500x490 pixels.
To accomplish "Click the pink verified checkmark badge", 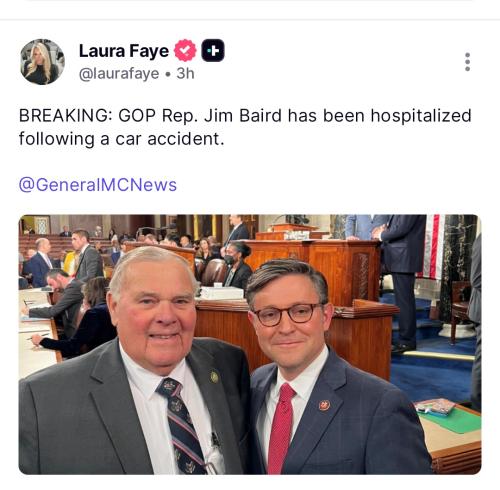I will (x=185, y=50).
